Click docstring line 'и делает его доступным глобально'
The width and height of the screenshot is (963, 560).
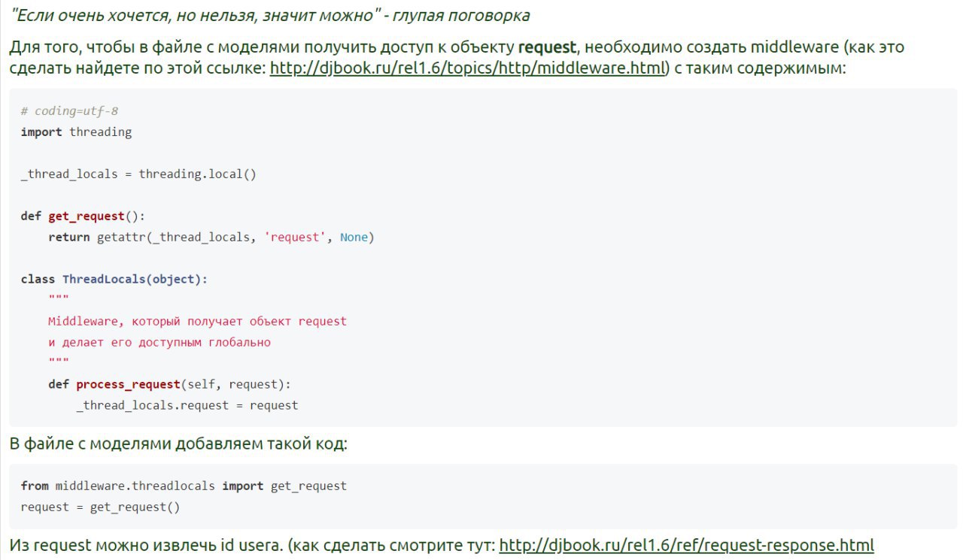click(159, 343)
